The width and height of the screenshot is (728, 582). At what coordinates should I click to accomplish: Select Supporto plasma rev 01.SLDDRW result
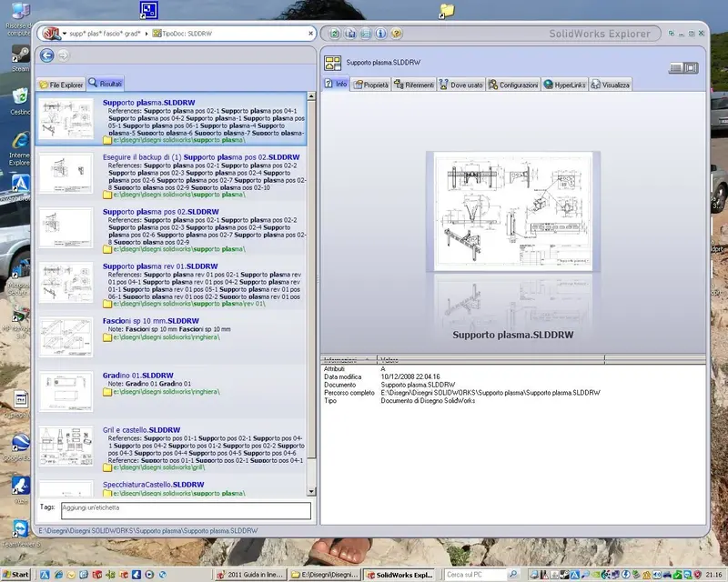(x=171, y=284)
